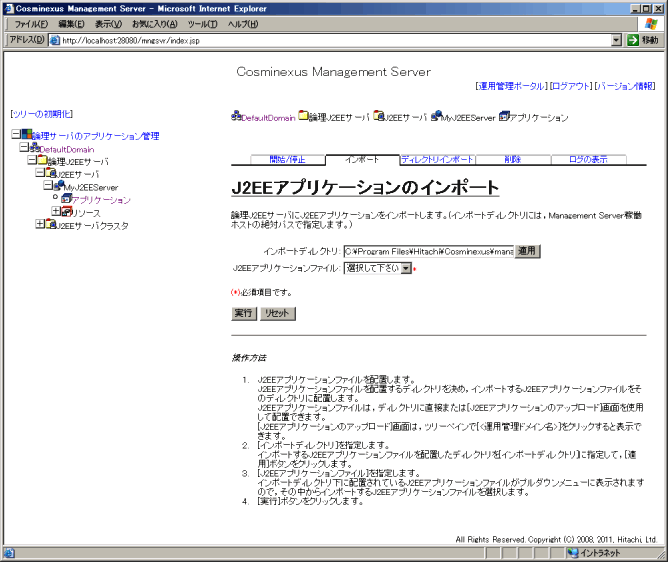Open the J2EEアプリケーションファイル dropdown
Viewport: 668px width, 562px height.
tap(406, 268)
